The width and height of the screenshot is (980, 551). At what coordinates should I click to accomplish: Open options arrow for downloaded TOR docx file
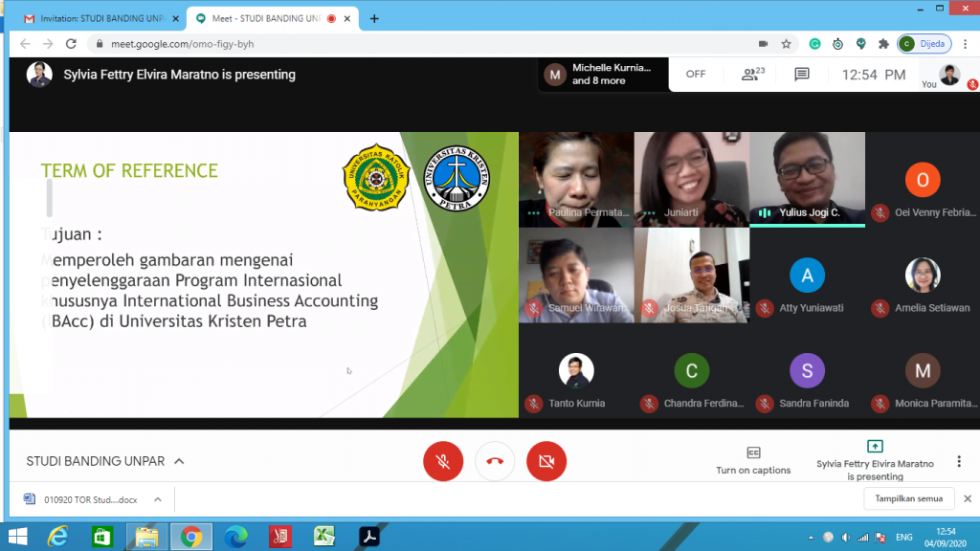click(x=158, y=498)
